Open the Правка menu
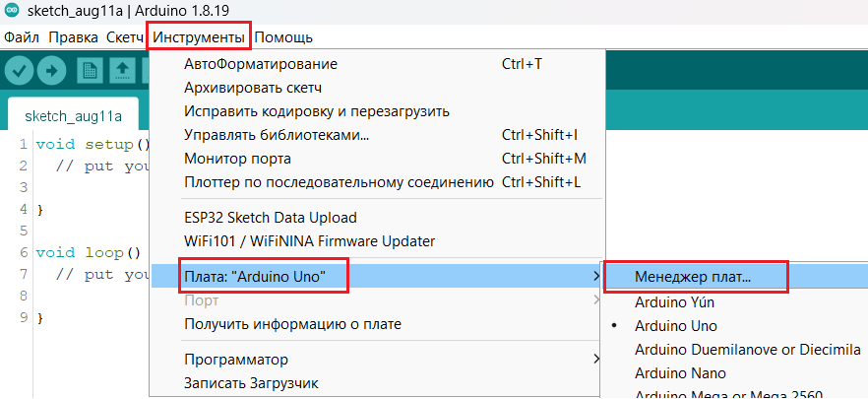The width and height of the screenshot is (868, 399). (73, 37)
